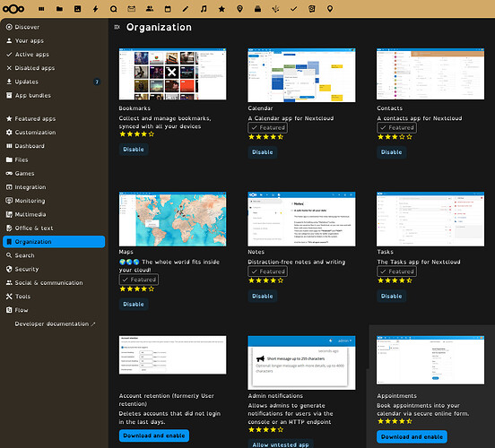Select Monitoring category

point(54,201)
